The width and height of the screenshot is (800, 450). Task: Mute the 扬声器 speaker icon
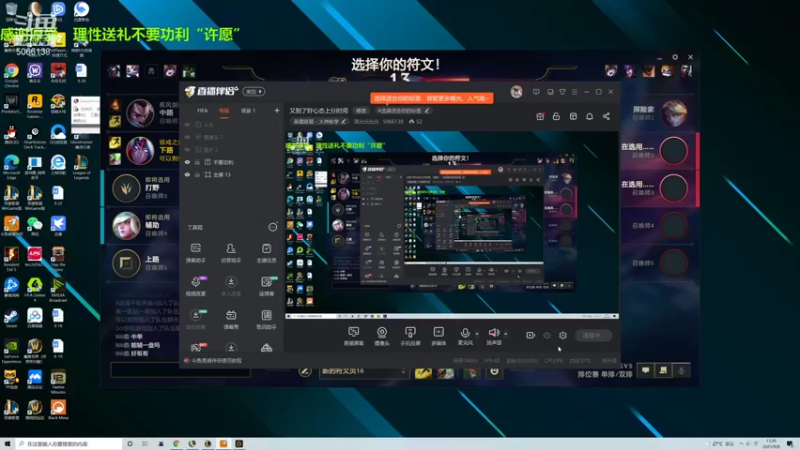pos(493,333)
